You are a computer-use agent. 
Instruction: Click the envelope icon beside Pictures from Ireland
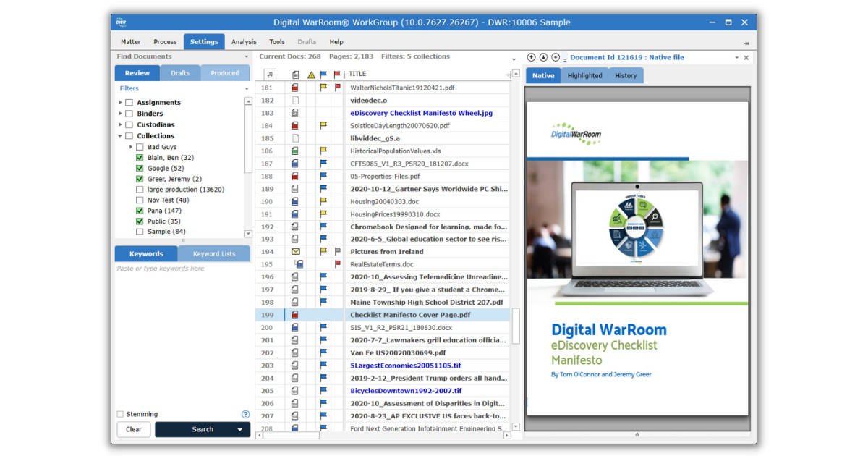(x=294, y=251)
